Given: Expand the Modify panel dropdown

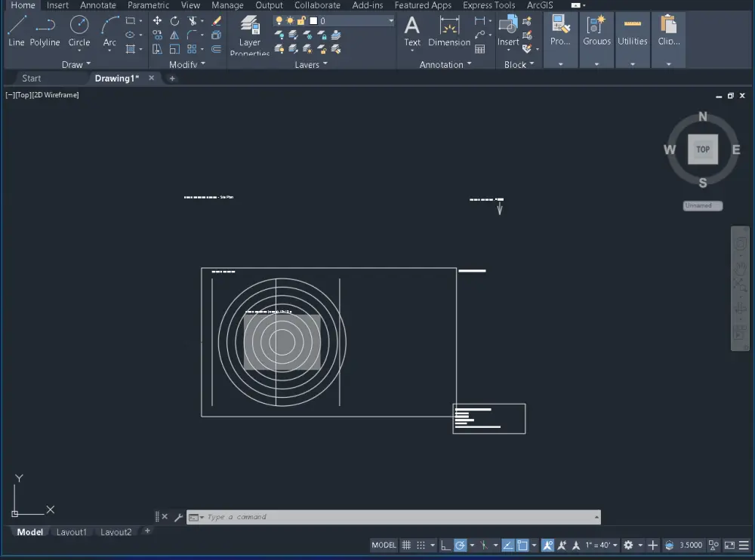Looking at the screenshot, I should 186,64.
